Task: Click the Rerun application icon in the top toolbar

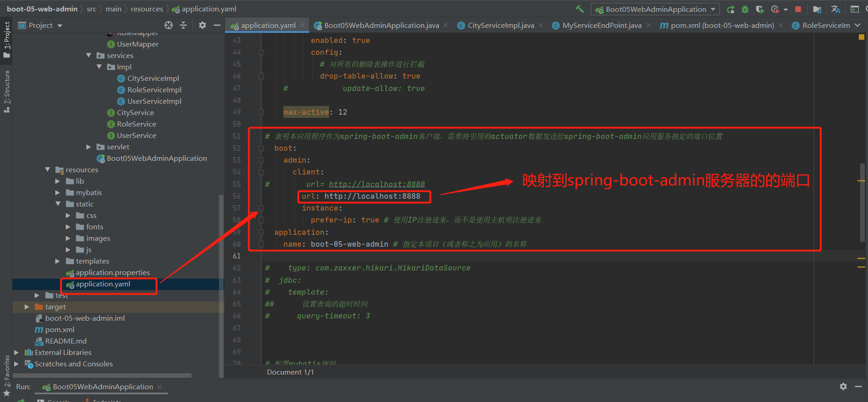Action: [x=730, y=9]
